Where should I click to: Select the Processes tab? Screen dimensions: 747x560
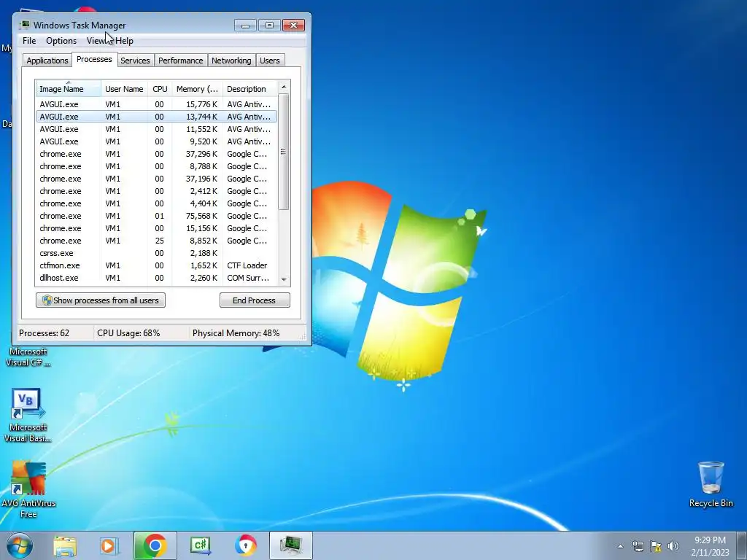tap(94, 60)
